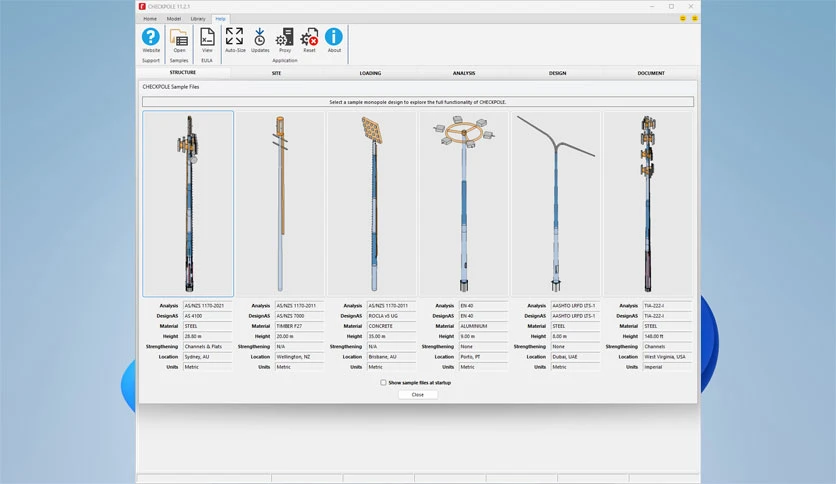Click the CHECKPOLE app logo in title bar
The image size is (836, 484).
click(x=142, y=6)
